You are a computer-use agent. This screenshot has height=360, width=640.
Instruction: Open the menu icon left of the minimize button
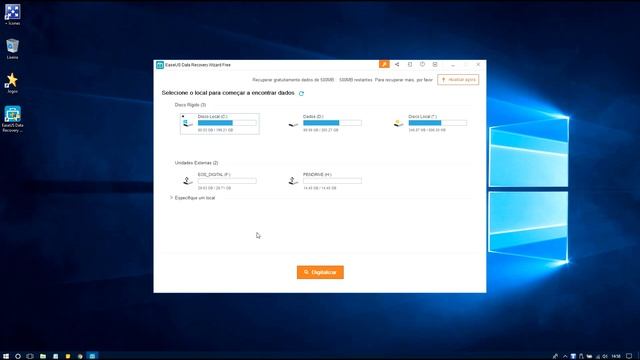pos(435,64)
